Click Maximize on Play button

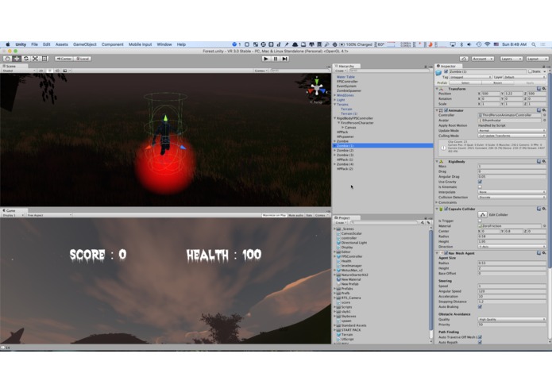click(x=274, y=215)
